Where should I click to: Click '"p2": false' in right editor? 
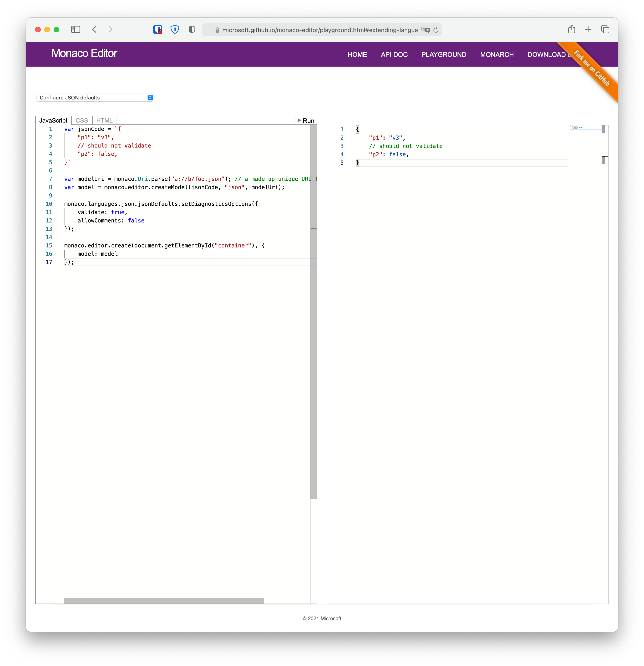point(387,154)
